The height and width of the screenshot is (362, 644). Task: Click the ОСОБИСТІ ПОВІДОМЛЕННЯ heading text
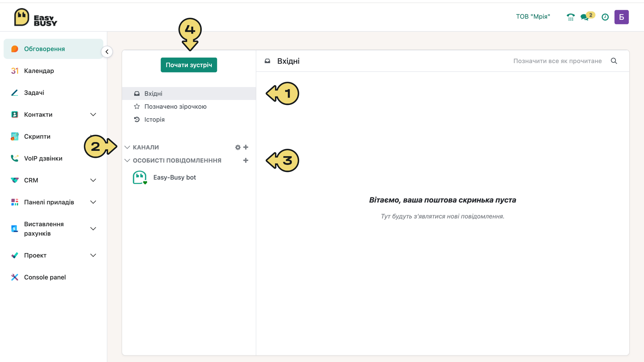tap(177, 161)
